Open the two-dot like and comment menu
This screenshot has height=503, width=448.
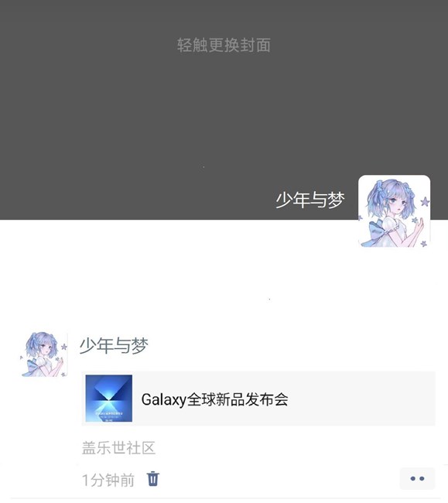(417, 478)
